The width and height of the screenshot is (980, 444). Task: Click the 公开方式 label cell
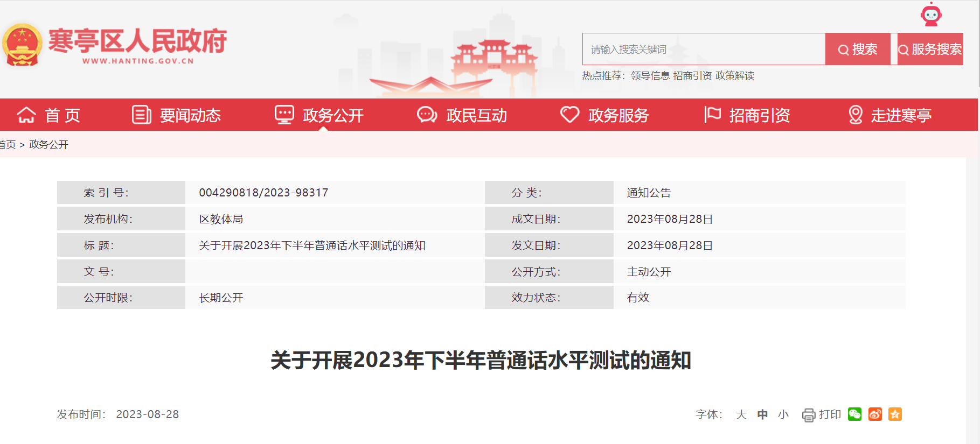click(549, 272)
